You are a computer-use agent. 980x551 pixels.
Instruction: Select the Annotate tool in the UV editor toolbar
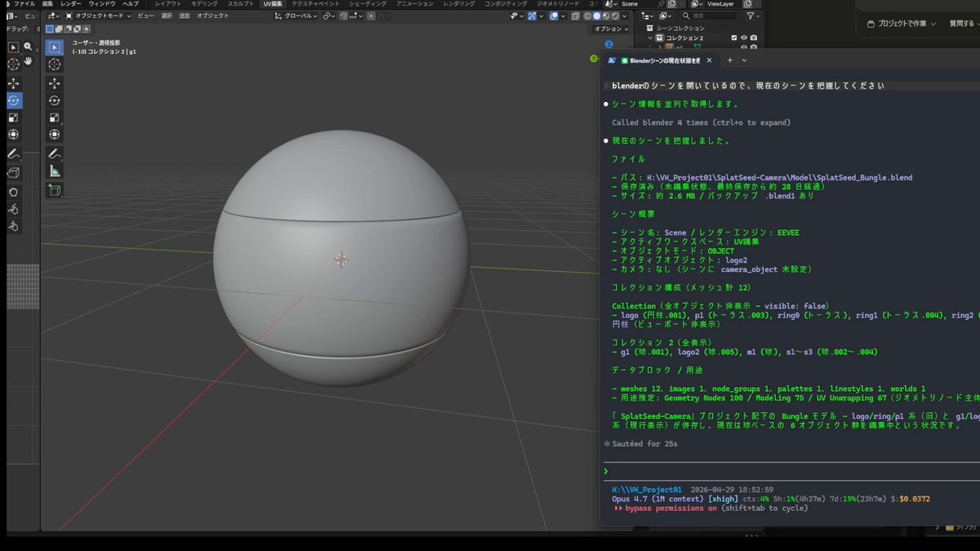14,154
